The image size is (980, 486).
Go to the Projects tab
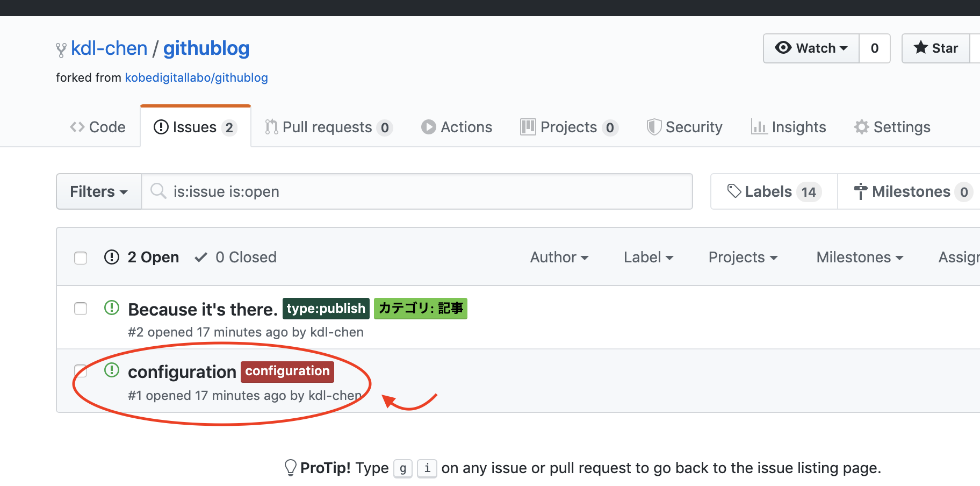tap(570, 127)
